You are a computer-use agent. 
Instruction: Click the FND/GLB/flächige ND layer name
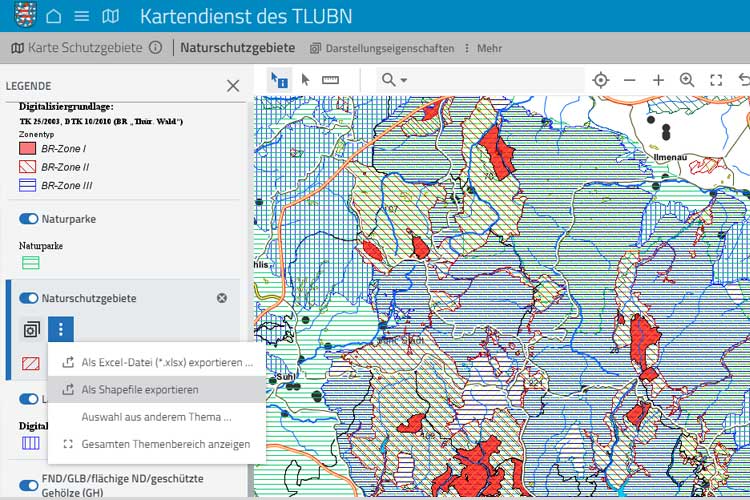click(122, 485)
